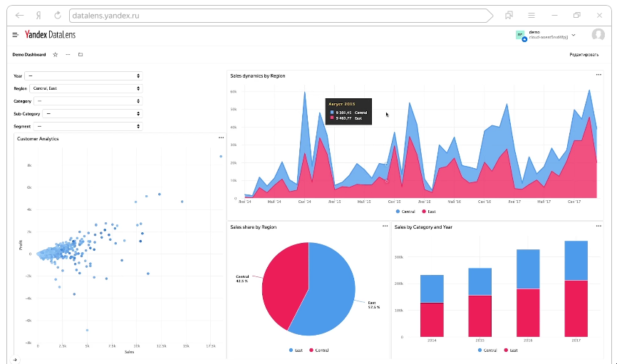
Task: Open Sales dynamics by Region menu dots
Action: [x=598, y=75]
